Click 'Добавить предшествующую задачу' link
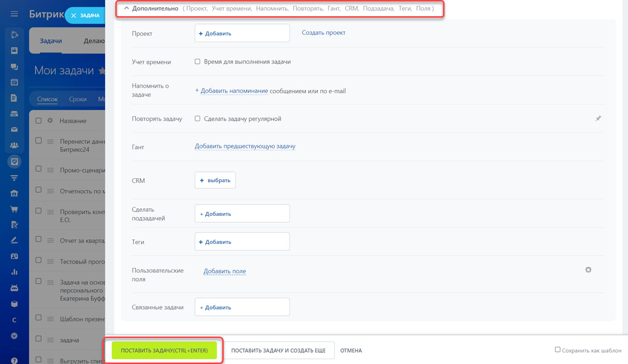628x364 pixels. (x=245, y=146)
